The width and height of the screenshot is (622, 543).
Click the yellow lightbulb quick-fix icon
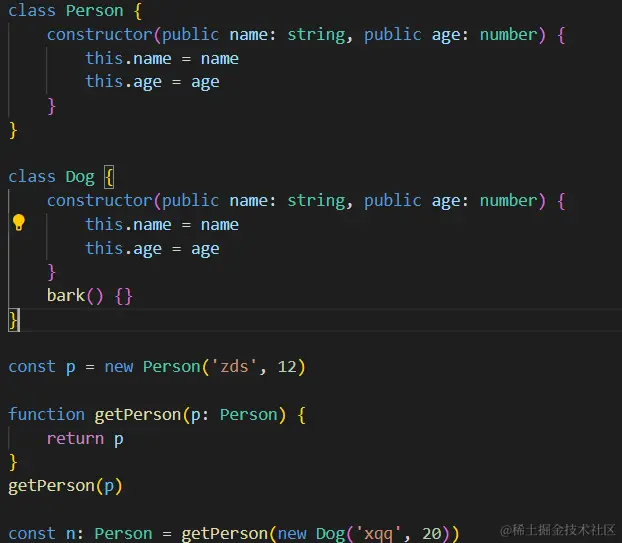click(19, 223)
